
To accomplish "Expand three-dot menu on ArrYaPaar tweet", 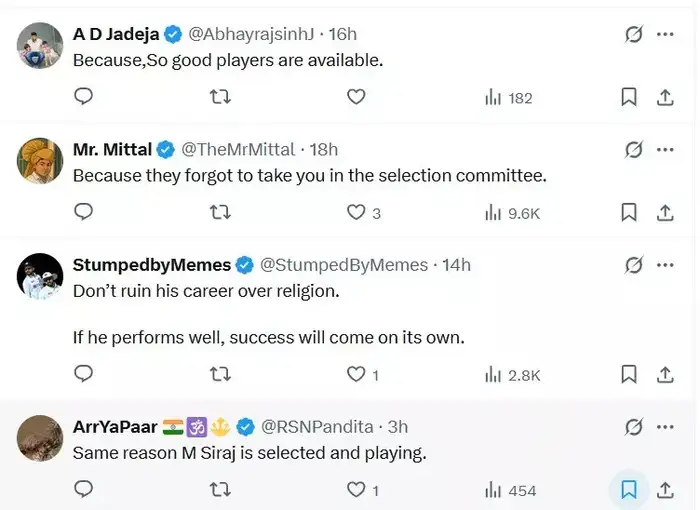I will point(665,427).
